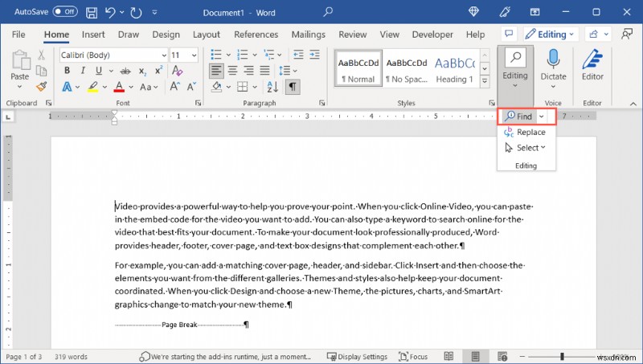Switch to the Design tab
Viewport: 643px width, 364px height.
click(x=166, y=35)
